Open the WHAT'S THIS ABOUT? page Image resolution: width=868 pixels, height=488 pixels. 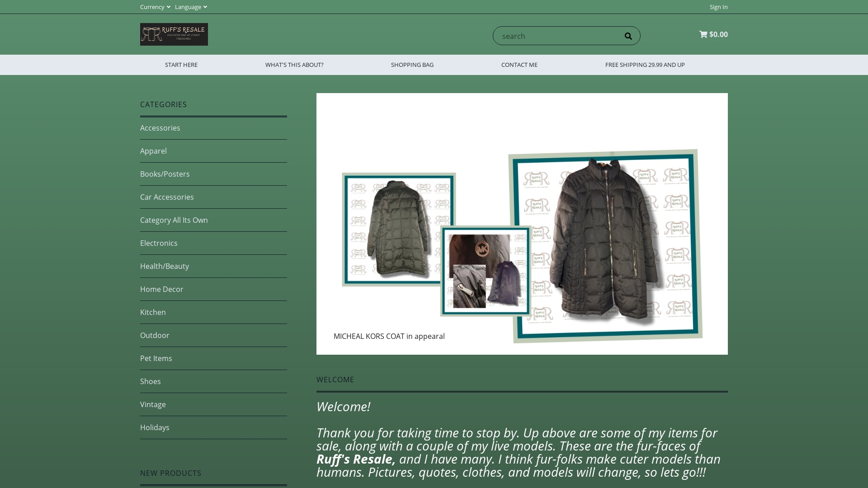(294, 65)
